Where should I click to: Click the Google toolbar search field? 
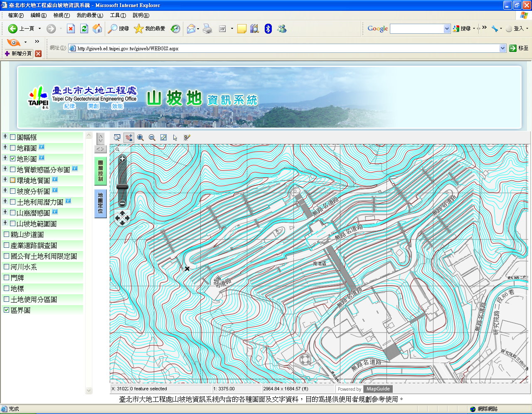pyautogui.click(x=417, y=29)
